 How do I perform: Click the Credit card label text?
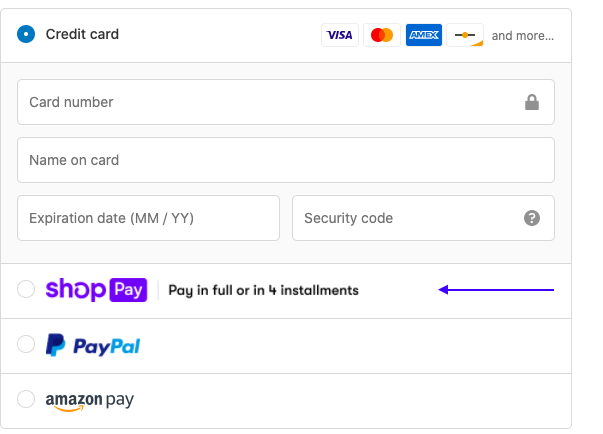pos(82,34)
